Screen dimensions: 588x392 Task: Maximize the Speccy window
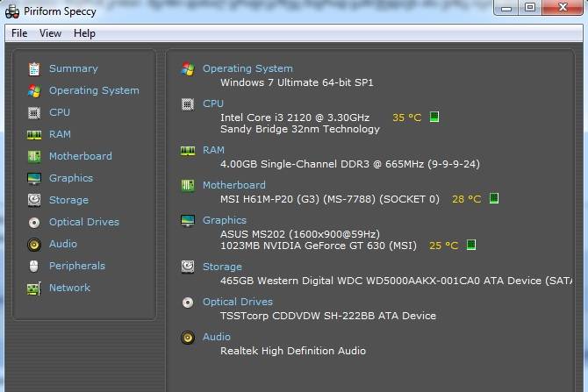tap(530, 8)
